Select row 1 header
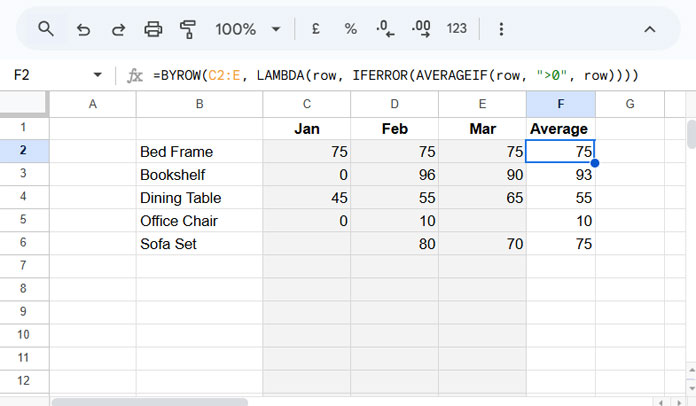The width and height of the screenshot is (696, 406). click(24, 128)
